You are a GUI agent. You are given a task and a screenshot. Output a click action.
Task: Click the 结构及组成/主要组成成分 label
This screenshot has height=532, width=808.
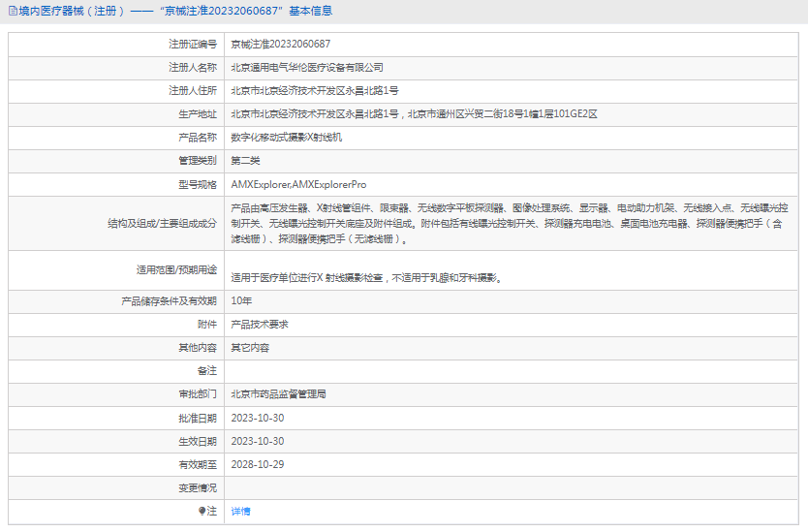tap(163, 224)
